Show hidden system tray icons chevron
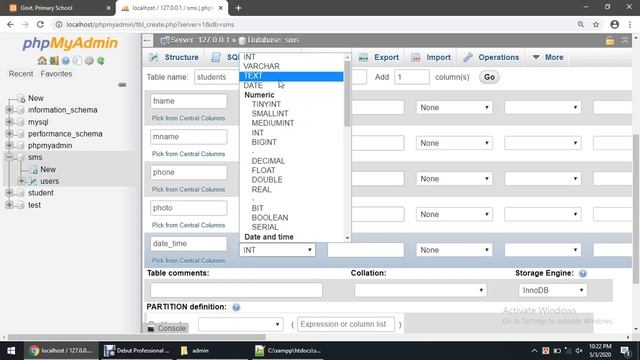Image resolution: width=640 pixels, height=360 pixels. (534, 351)
